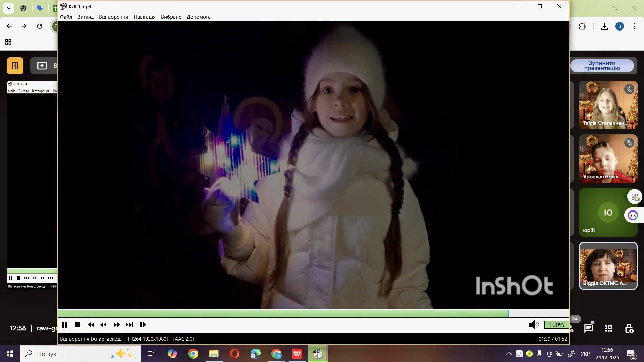Click the green 100% volume slider
The image size is (644, 362).
pyautogui.click(x=556, y=325)
